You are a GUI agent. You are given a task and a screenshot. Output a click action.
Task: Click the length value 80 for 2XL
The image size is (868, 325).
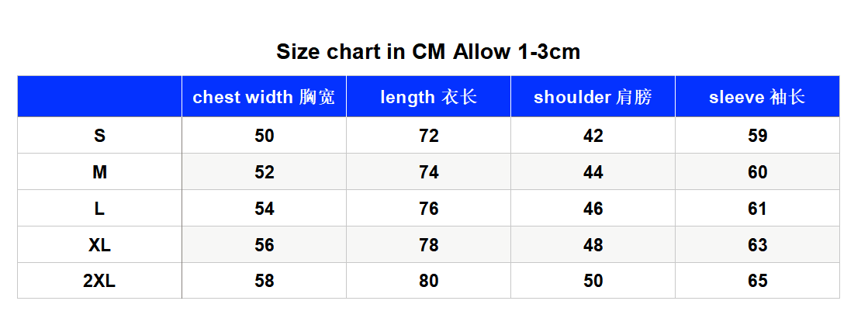coord(428,281)
